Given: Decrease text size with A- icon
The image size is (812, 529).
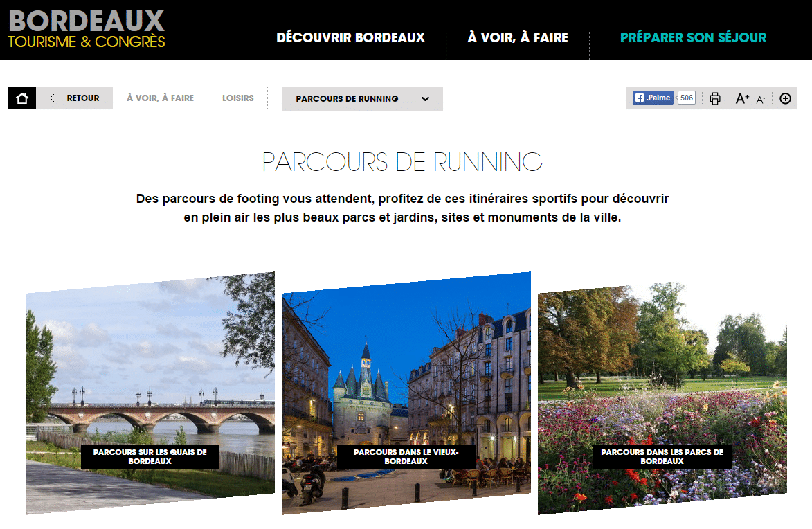Looking at the screenshot, I should [x=760, y=100].
